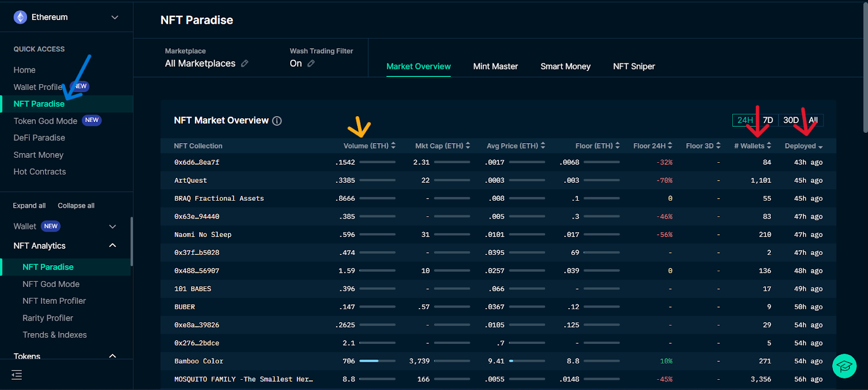The height and width of the screenshot is (390, 868).
Task: Click the NEW badge beside Wallet section
Action: click(x=50, y=226)
